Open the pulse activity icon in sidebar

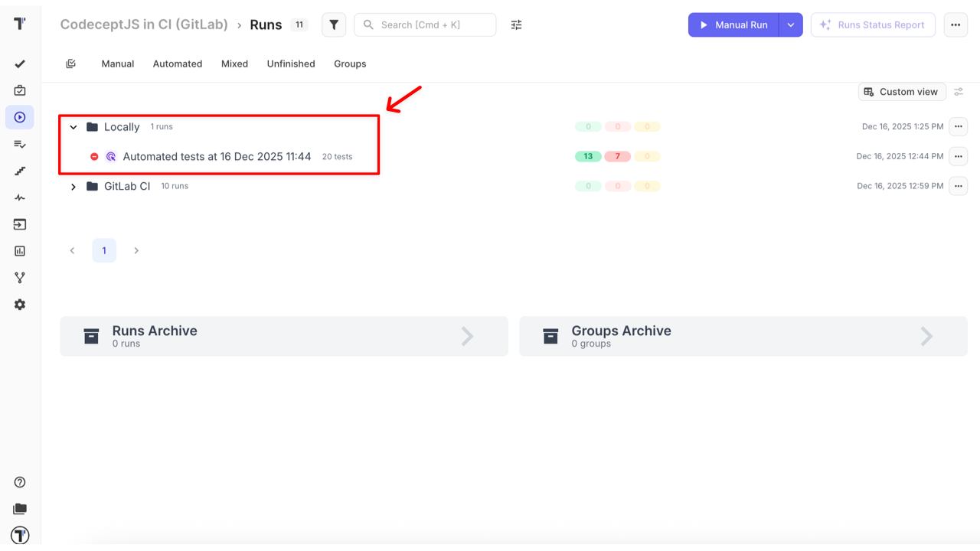pos(20,197)
